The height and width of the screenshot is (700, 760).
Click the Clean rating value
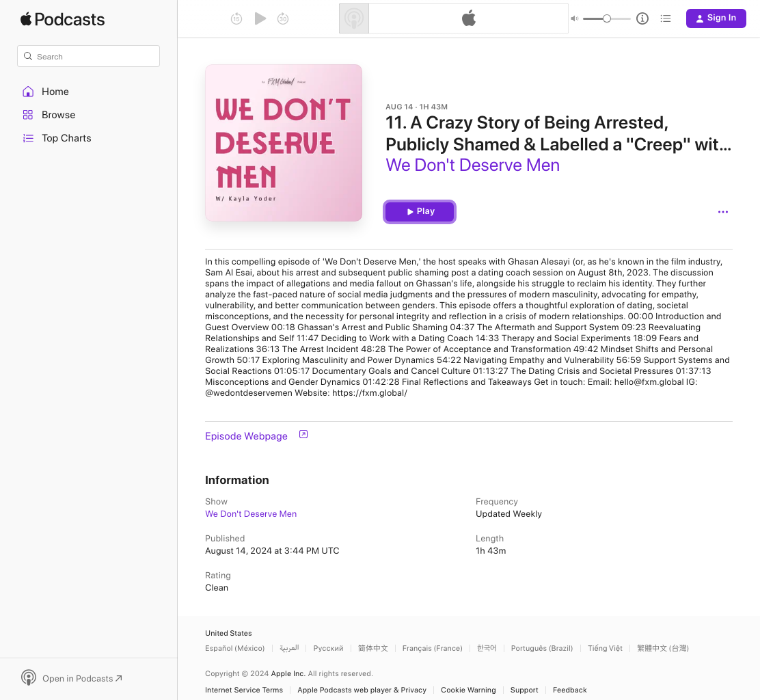216,587
